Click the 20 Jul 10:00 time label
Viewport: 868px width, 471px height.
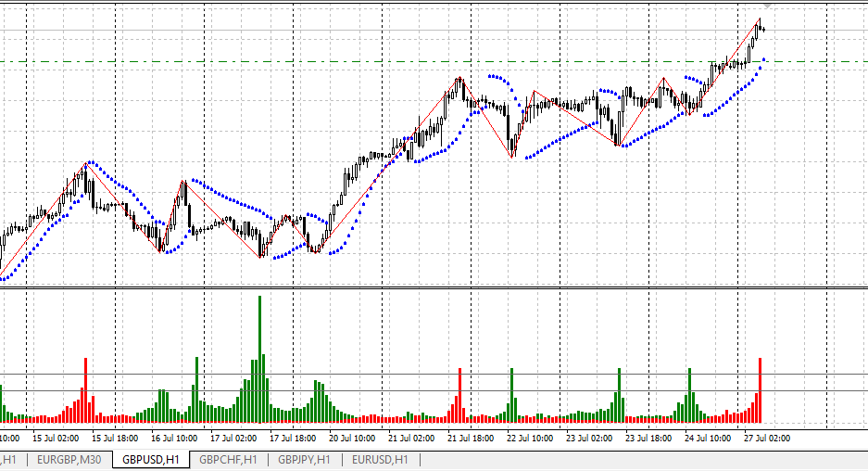click(352, 438)
